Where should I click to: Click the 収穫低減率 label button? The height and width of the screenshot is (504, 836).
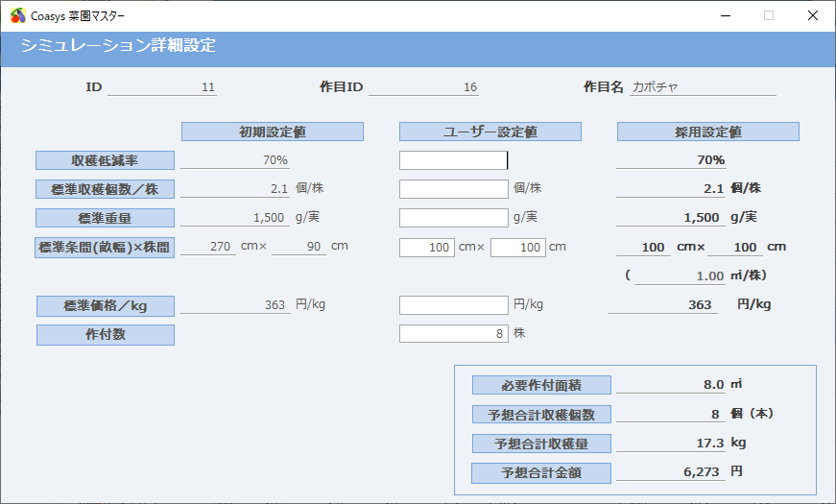pyautogui.click(x=105, y=160)
